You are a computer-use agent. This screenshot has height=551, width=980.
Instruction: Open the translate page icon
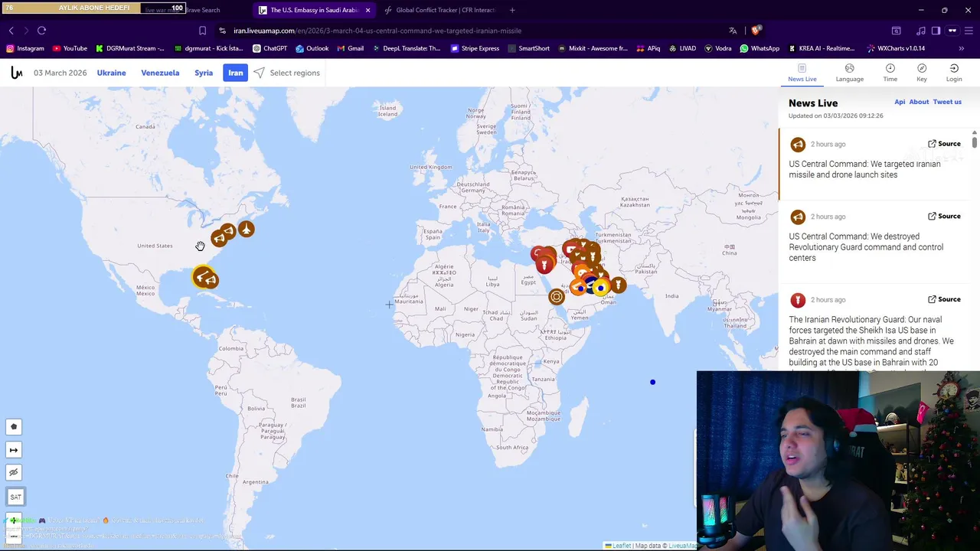point(733,31)
